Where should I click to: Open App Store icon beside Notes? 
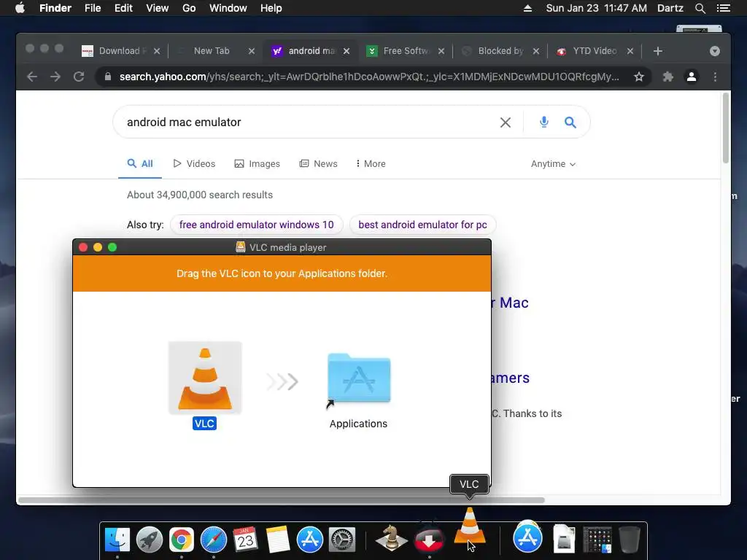pyautogui.click(x=309, y=540)
